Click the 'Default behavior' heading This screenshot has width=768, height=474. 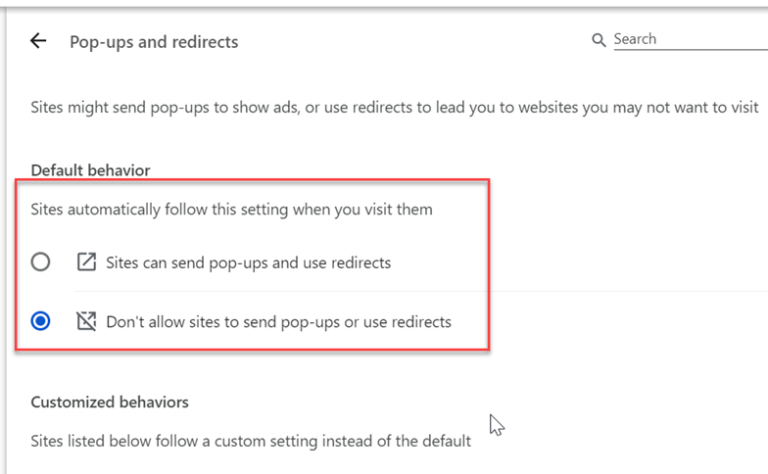(90, 170)
